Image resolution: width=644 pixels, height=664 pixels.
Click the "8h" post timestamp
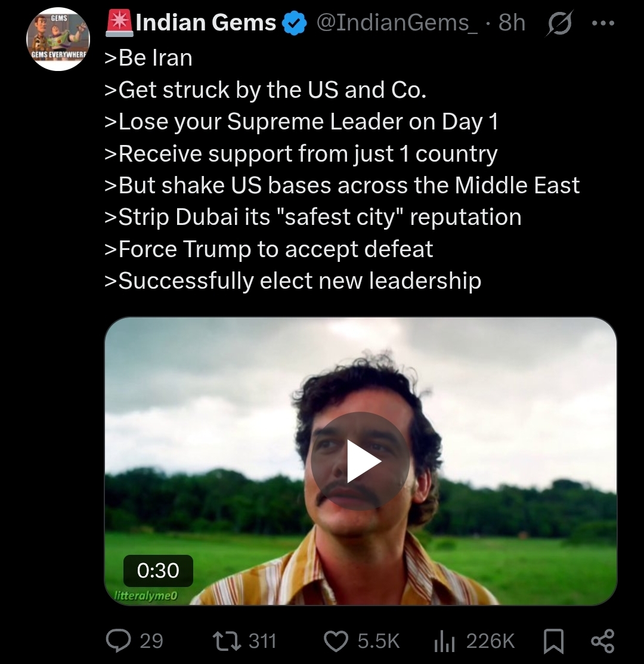pyautogui.click(x=512, y=23)
